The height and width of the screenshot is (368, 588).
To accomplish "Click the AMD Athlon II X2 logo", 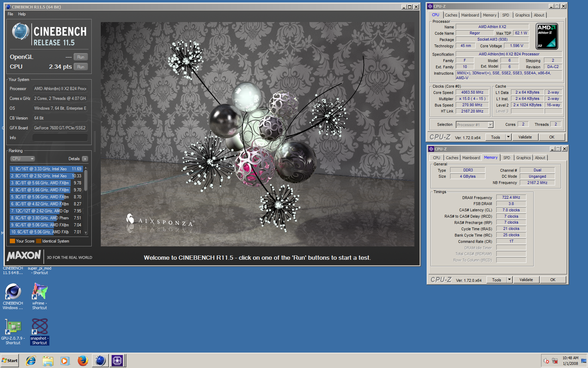I will 547,36.
